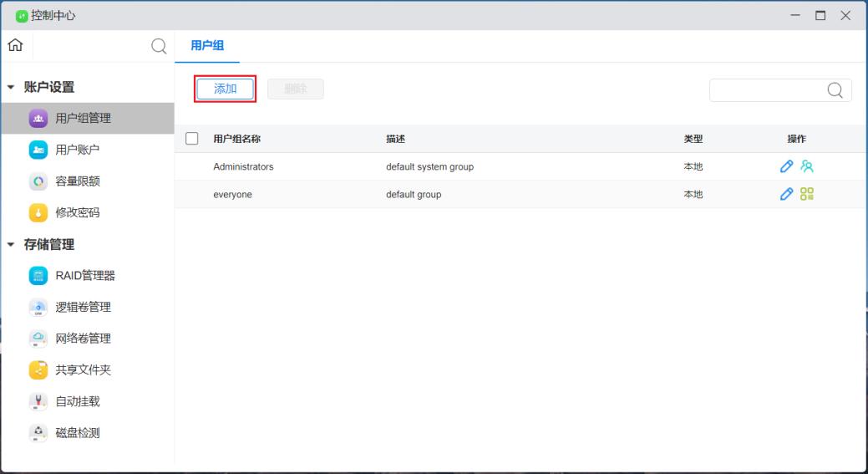Select the 用户组 tab
This screenshot has width=868, height=474.
point(207,46)
